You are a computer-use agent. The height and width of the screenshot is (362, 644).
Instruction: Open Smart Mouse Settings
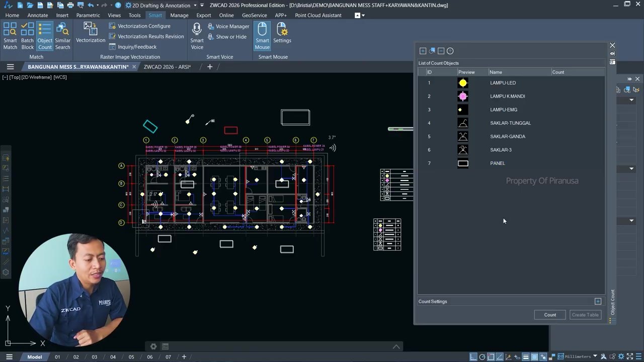click(282, 33)
